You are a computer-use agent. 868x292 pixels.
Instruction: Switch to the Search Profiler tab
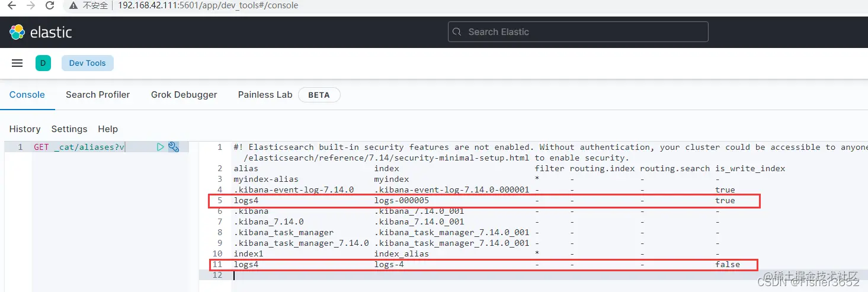(x=98, y=94)
